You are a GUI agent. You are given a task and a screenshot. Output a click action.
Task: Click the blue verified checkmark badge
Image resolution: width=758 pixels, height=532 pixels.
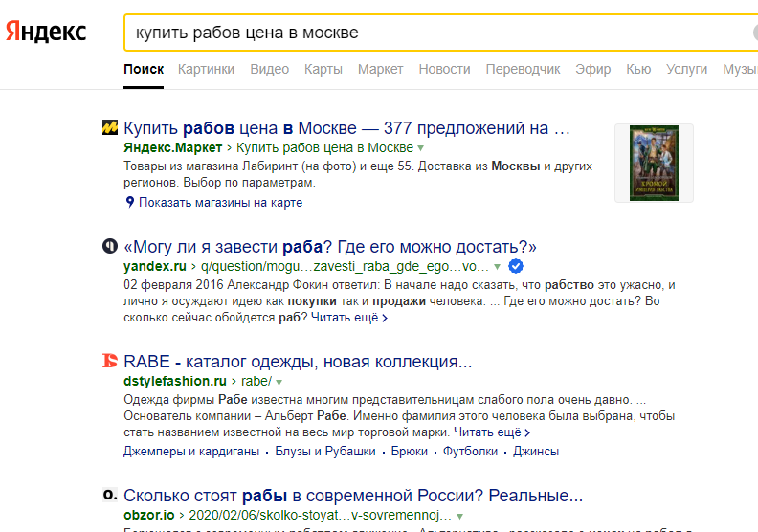click(516, 266)
